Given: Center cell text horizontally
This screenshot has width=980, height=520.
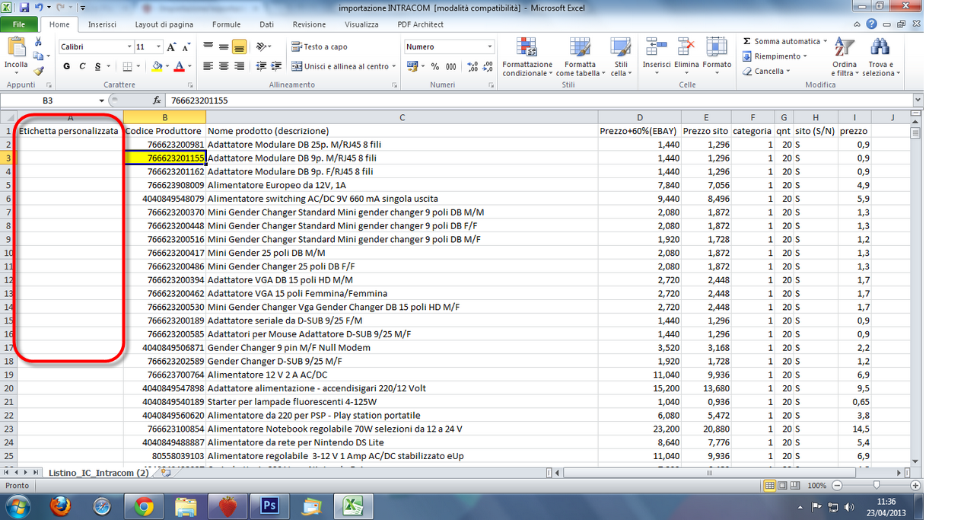Looking at the screenshot, I should (x=224, y=66).
